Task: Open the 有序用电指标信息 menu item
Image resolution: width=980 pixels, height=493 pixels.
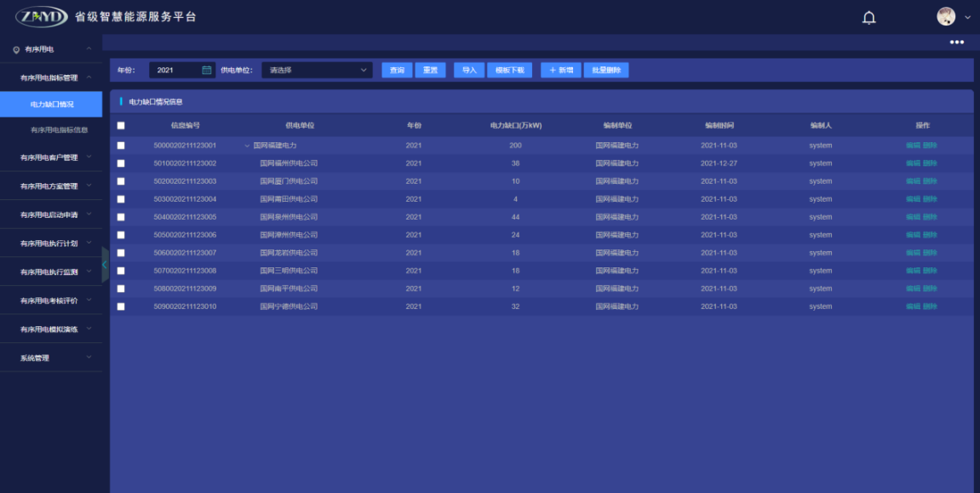Action: 59,130
